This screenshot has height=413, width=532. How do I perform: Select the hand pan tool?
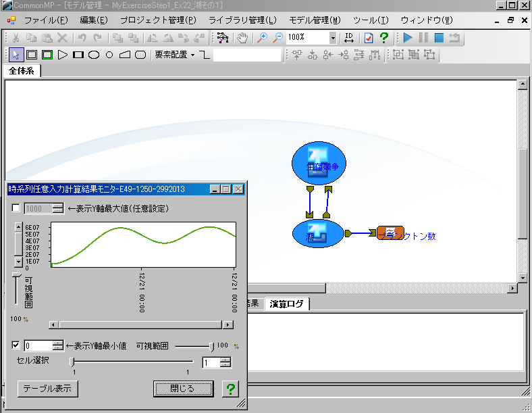242,38
